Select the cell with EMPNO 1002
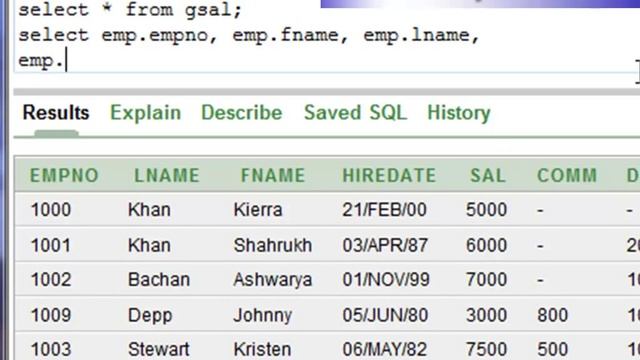 [51, 280]
